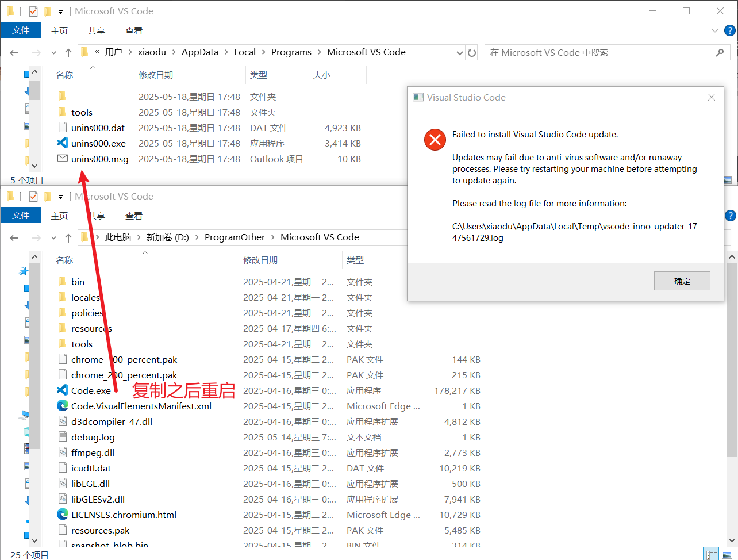Click the properties checkmark icon in lower title bar
738x560 pixels.
click(33, 196)
